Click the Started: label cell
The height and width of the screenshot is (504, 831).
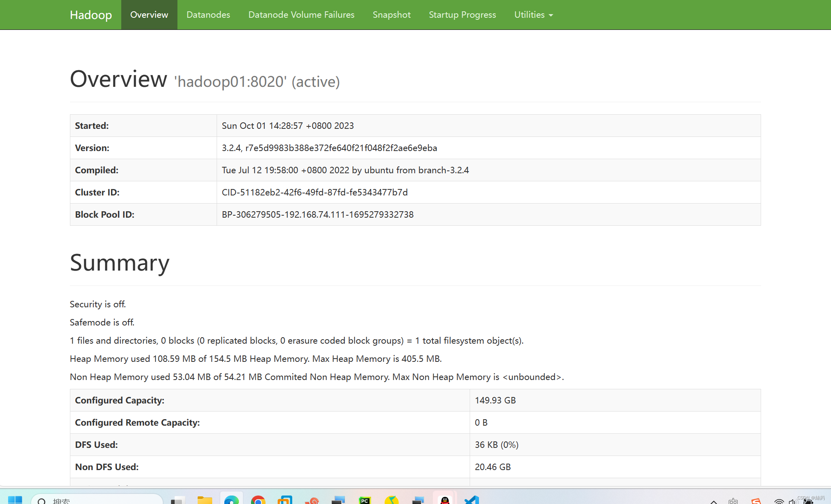pos(143,126)
